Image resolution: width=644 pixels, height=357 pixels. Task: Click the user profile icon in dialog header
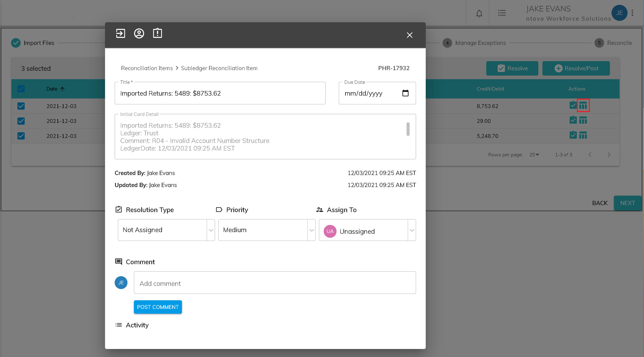[x=139, y=33]
